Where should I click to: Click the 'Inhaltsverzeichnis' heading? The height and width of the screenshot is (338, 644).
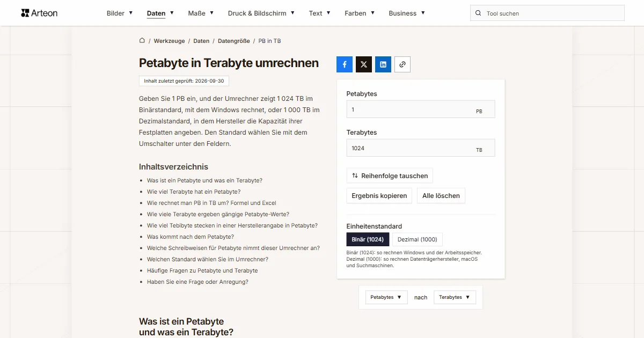(x=173, y=167)
